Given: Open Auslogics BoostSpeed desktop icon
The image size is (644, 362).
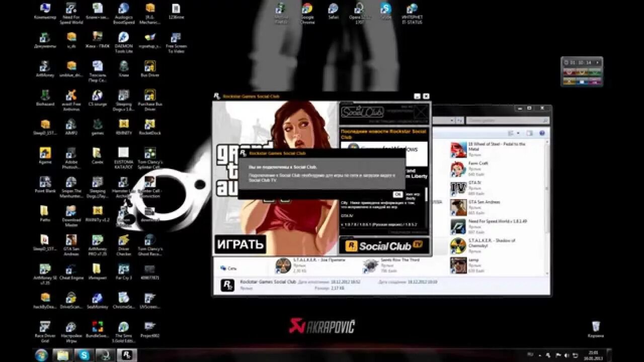Looking at the screenshot, I should 123,13.
